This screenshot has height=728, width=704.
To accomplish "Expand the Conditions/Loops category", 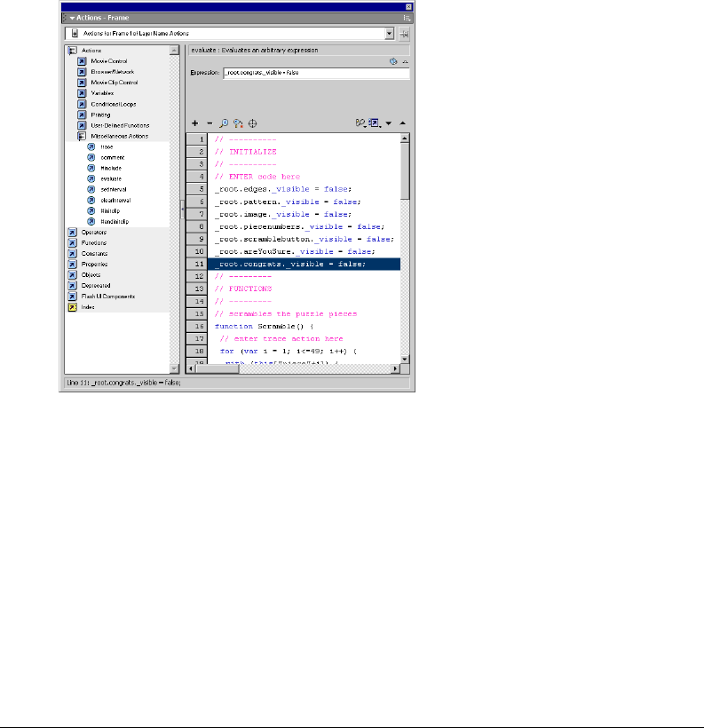I will pyautogui.click(x=82, y=104).
